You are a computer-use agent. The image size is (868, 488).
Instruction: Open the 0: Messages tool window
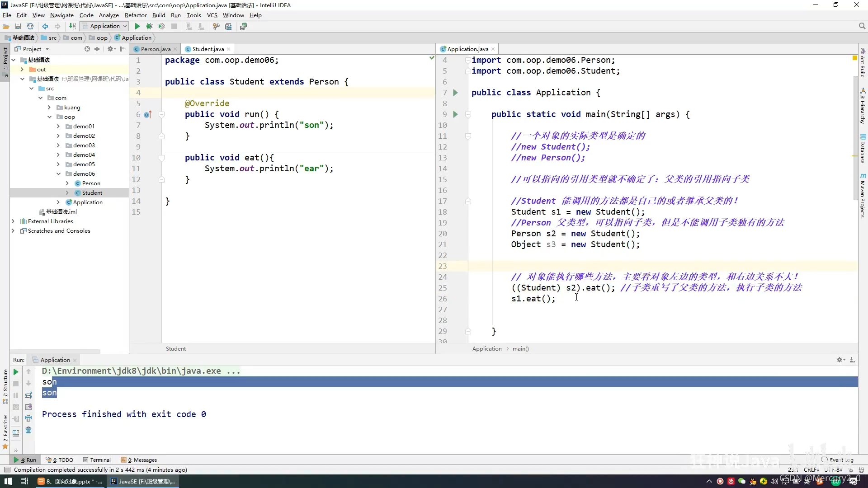(x=140, y=460)
